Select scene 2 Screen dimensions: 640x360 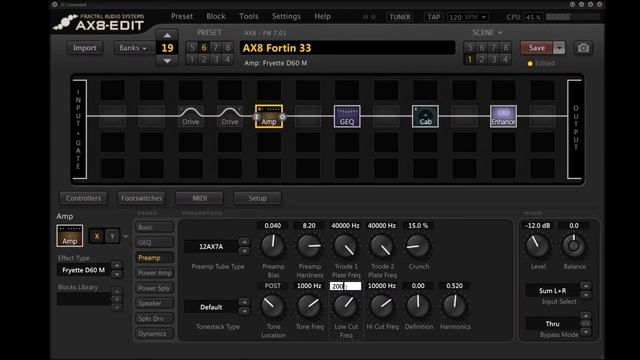[482, 60]
